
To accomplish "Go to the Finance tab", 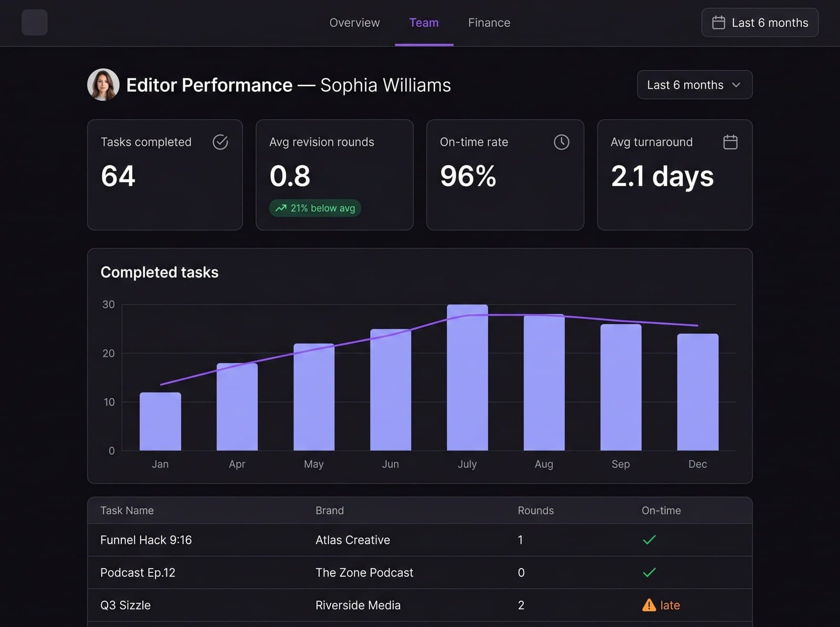I will (489, 23).
